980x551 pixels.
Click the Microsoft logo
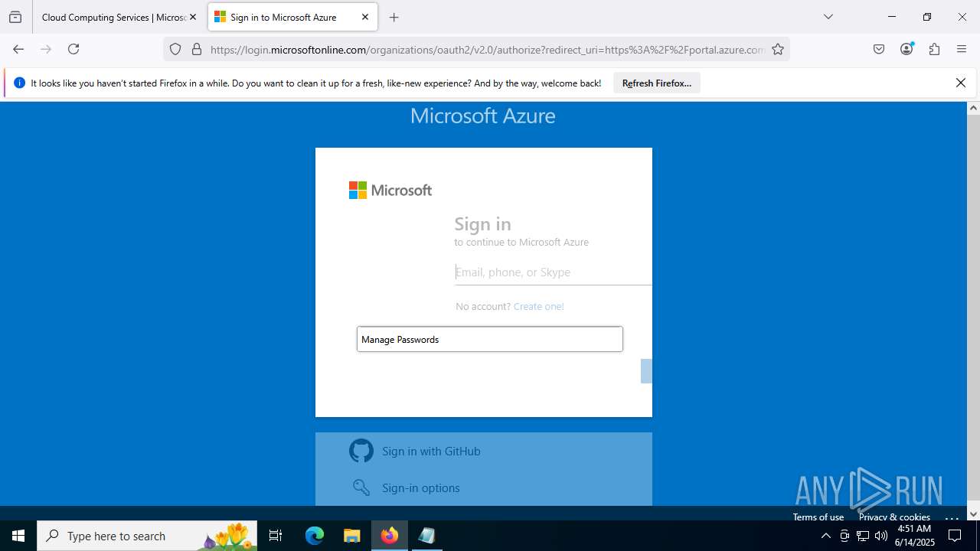(x=390, y=190)
